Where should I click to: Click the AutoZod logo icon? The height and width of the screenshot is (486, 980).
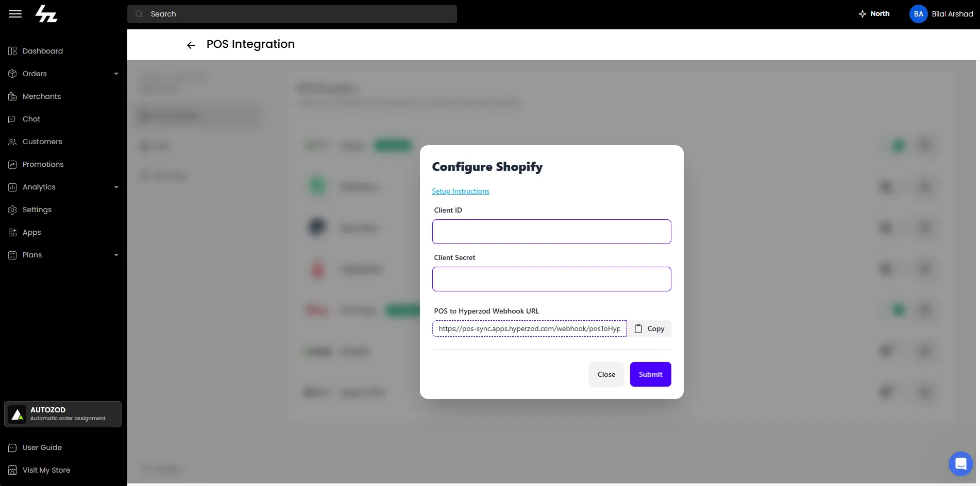[17, 414]
